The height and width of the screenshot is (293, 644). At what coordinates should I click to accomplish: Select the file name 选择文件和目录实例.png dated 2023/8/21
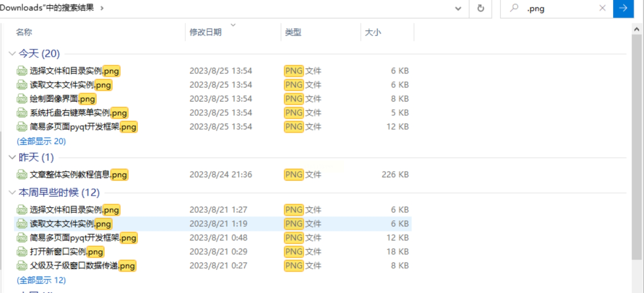(x=75, y=210)
